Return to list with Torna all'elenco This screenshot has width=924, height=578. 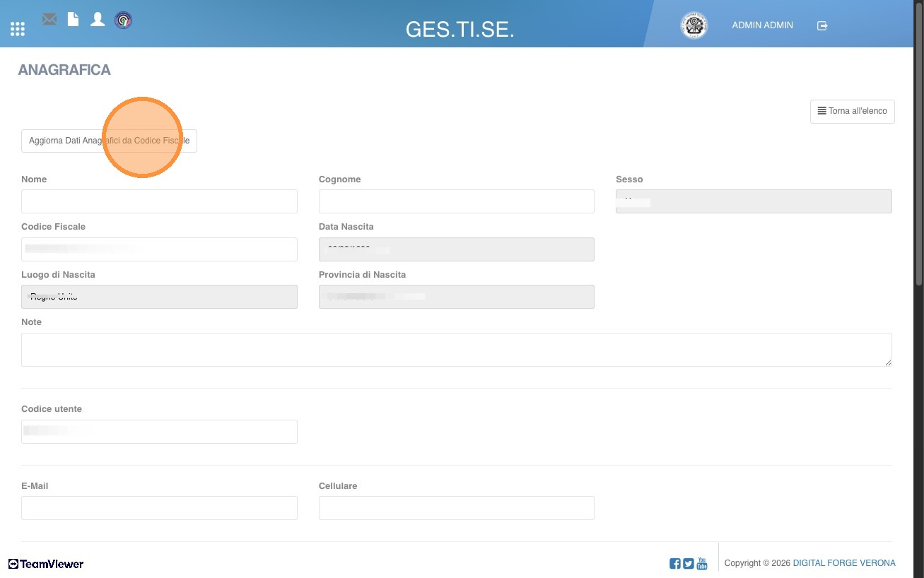coord(853,111)
